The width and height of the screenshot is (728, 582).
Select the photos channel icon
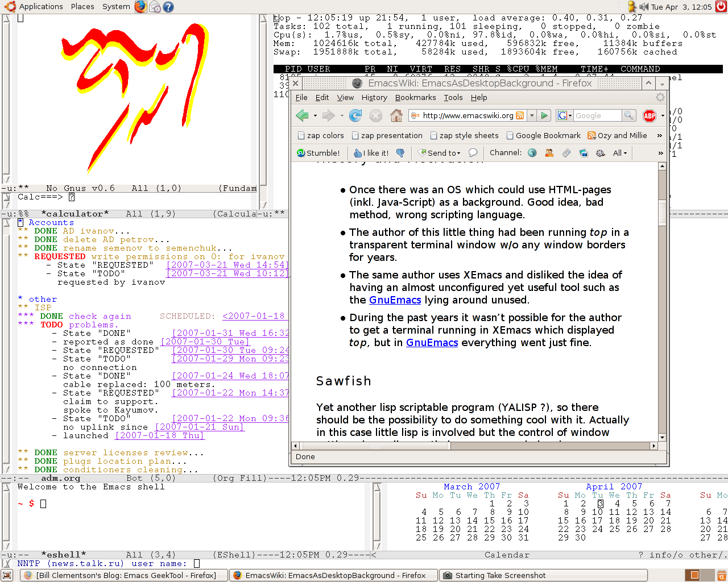coord(583,153)
